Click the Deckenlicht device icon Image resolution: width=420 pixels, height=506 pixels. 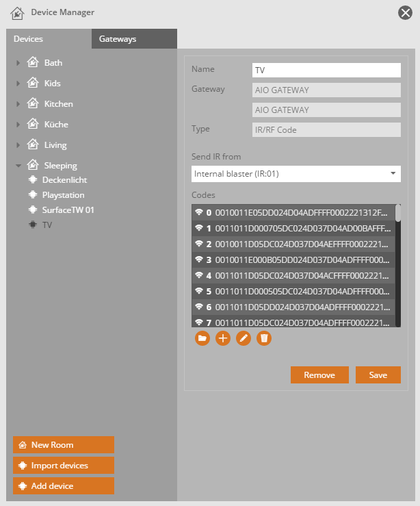click(x=32, y=180)
